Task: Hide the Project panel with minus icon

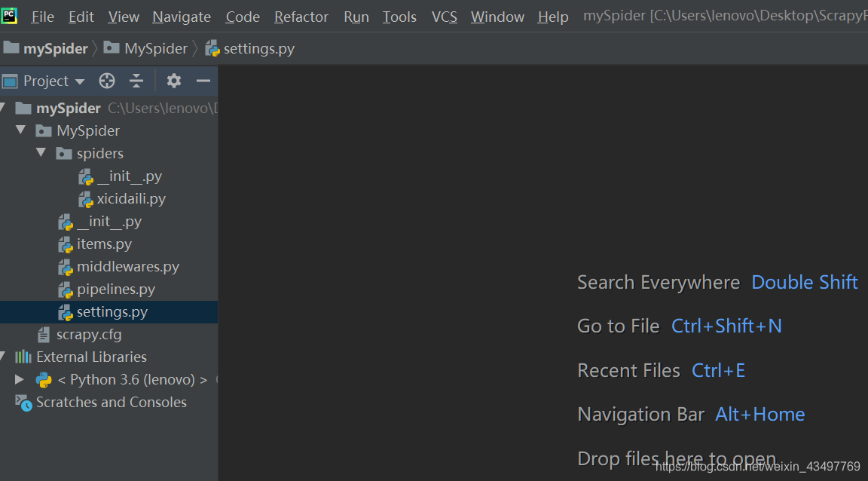Action: (203, 81)
